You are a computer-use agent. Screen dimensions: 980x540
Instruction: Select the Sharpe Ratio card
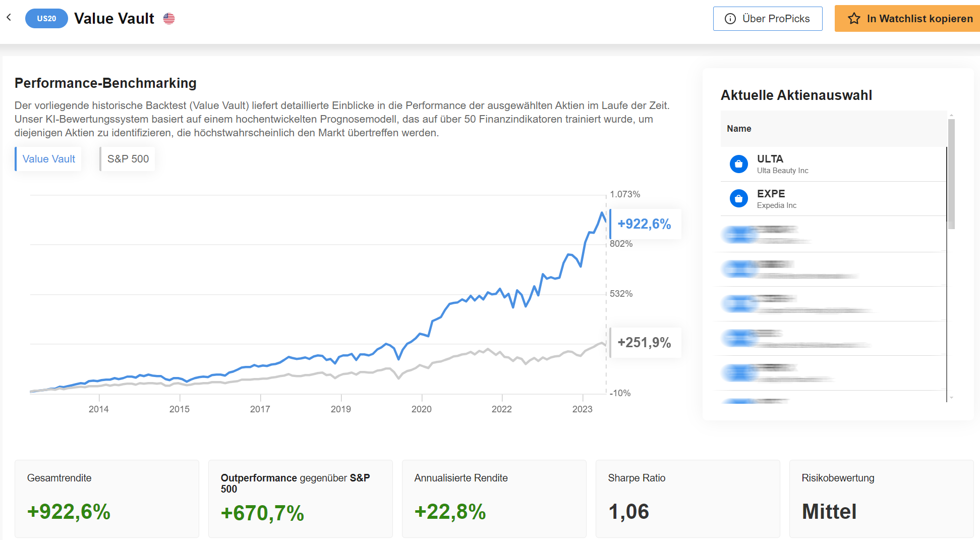[688, 499]
